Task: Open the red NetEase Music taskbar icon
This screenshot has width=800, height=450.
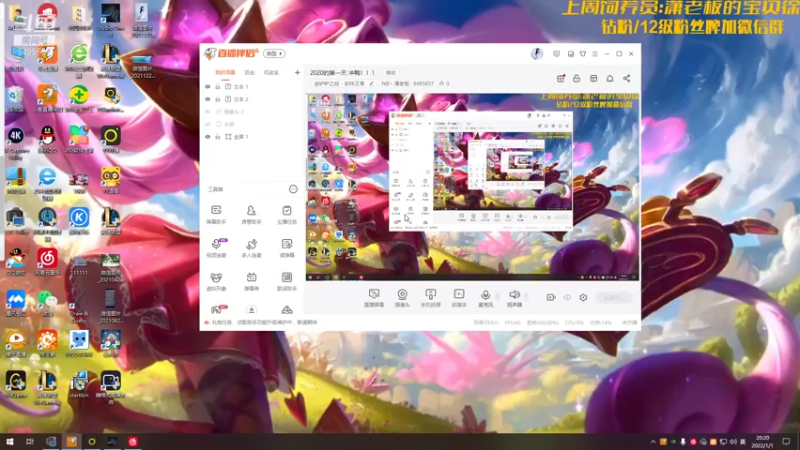Action: 133,441
